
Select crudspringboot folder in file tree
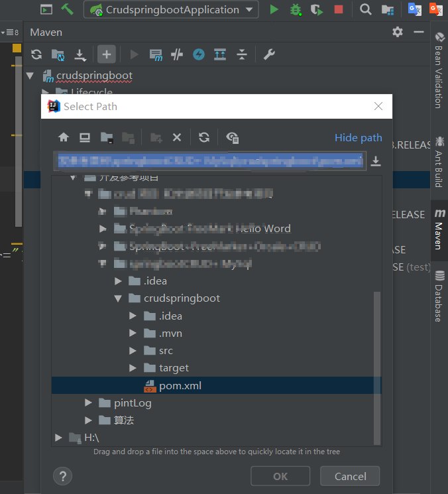coord(216,298)
